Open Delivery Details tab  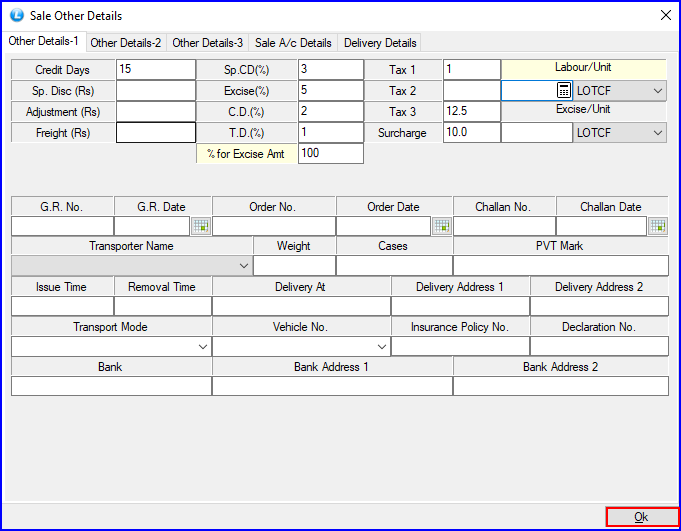[380, 43]
